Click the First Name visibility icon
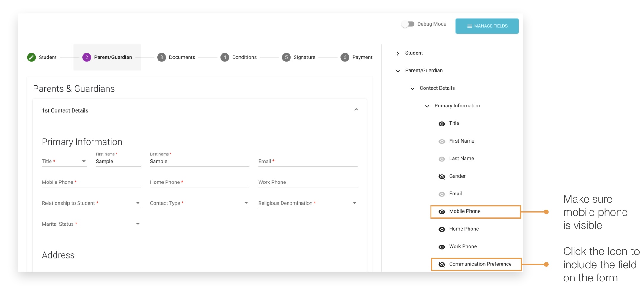 pos(442,141)
